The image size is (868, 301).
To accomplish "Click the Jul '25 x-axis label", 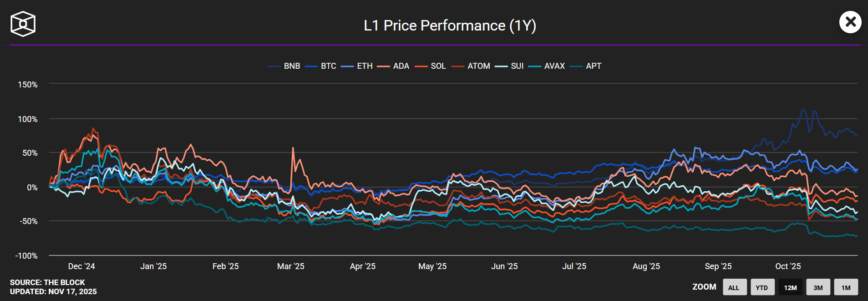I will 574,266.
